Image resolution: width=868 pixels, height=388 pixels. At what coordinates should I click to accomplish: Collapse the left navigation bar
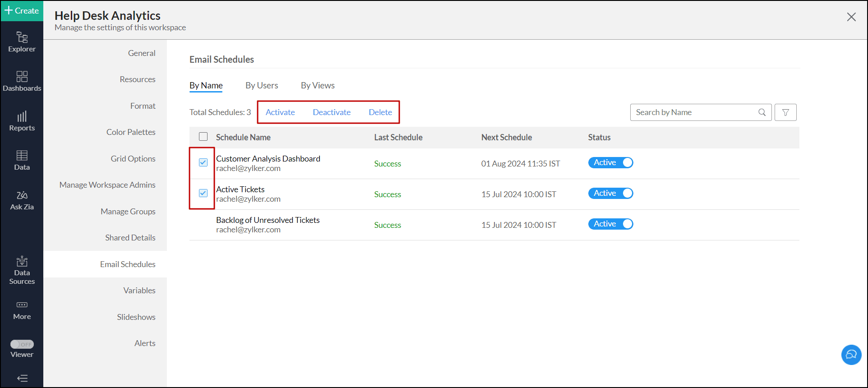pyautogui.click(x=22, y=378)
